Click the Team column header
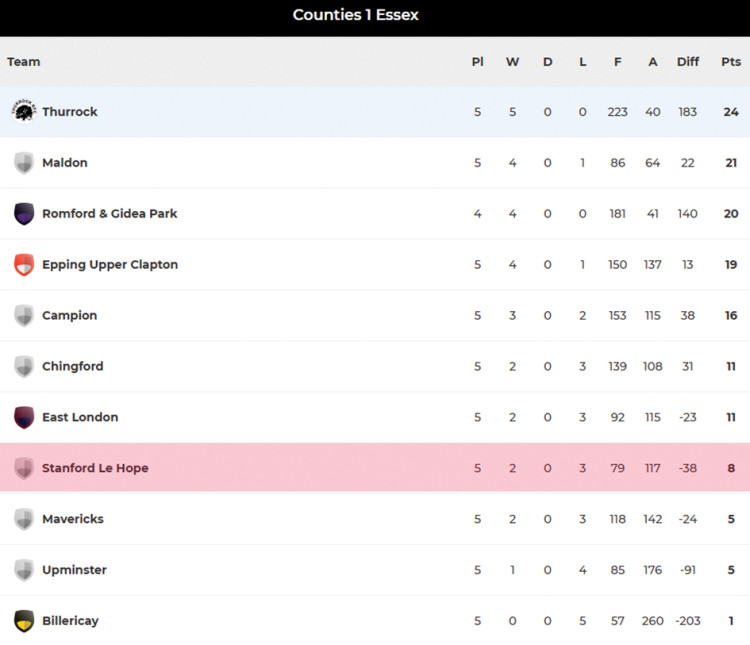The width and height of the screenshot is (750, 645). 24,62
